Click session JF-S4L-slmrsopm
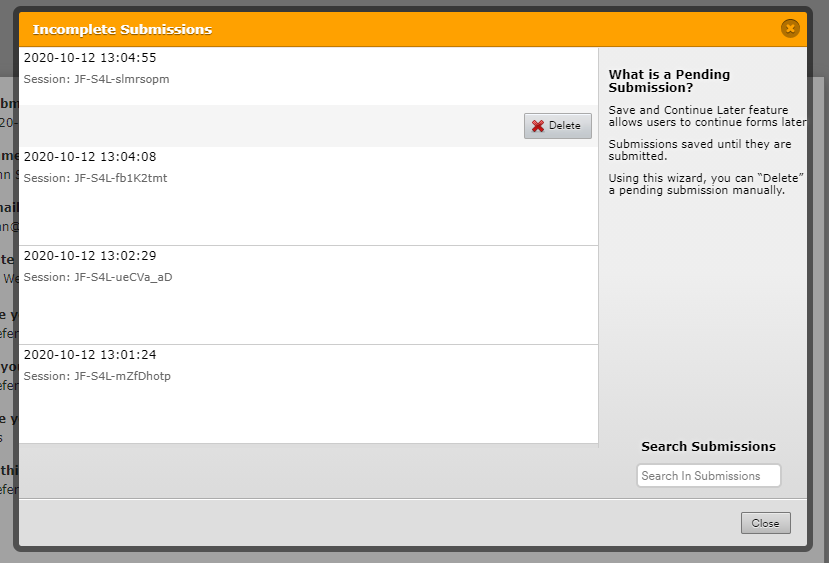The height and width of the screenshot is (563, 829). click(96, 79)
